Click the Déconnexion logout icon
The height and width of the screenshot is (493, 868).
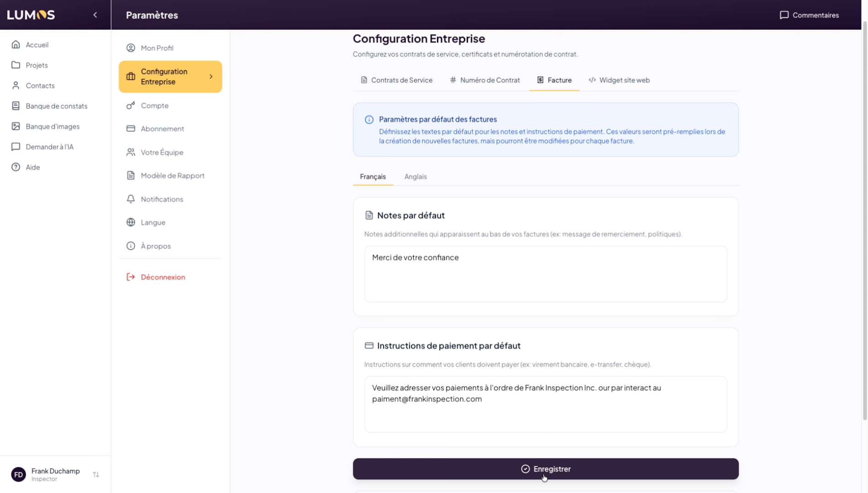tap(131, 277)
